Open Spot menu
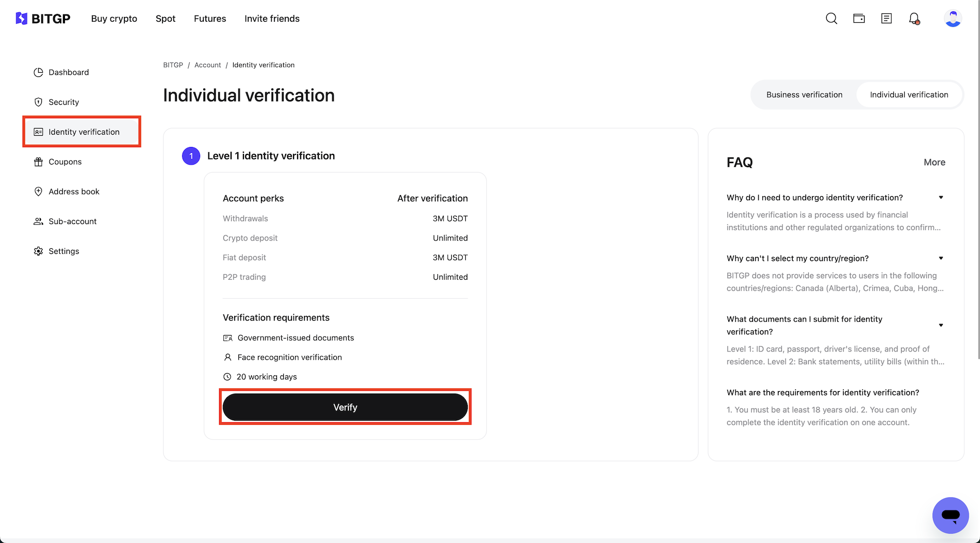The height and width of the screenshot is (543, 980). (166, 19)
